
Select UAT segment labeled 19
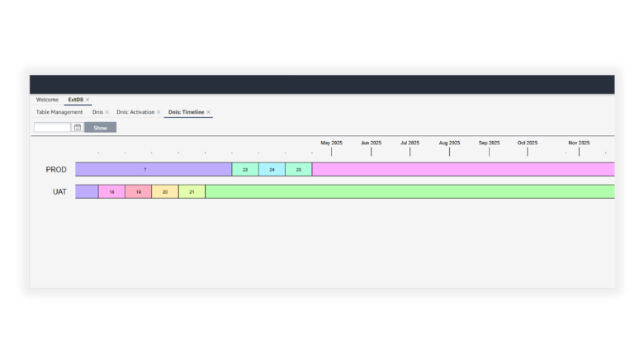pyautogui.click(x=139, y=191)
